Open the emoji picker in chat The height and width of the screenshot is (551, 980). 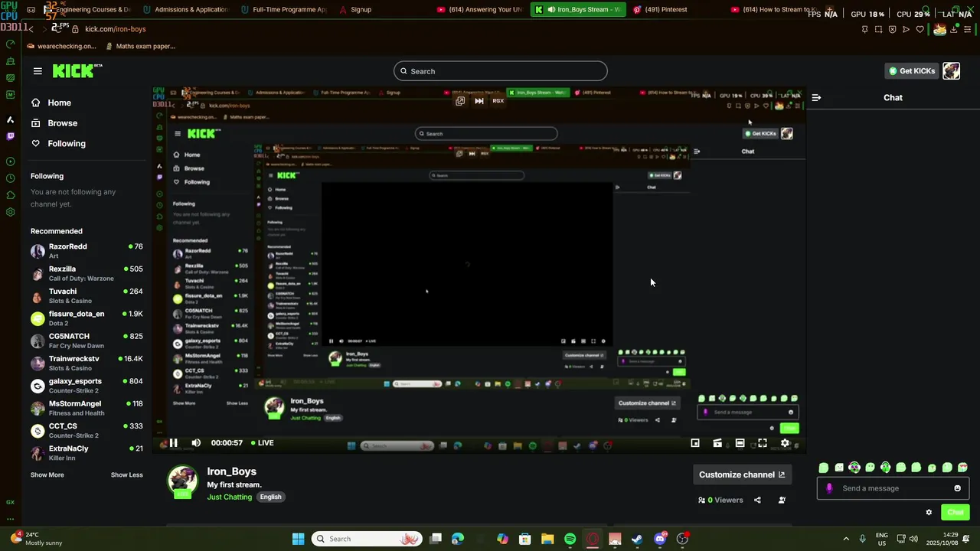point(957,488)
